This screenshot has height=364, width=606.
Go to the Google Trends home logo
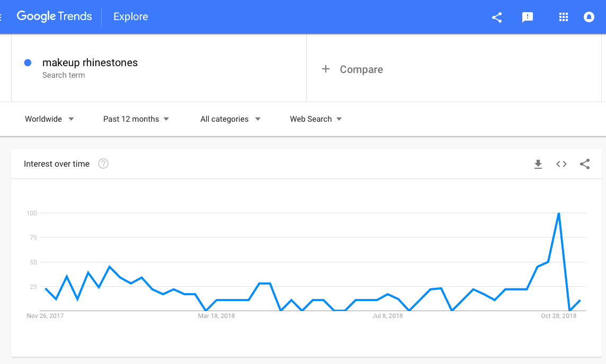click(x=54, y=16)
